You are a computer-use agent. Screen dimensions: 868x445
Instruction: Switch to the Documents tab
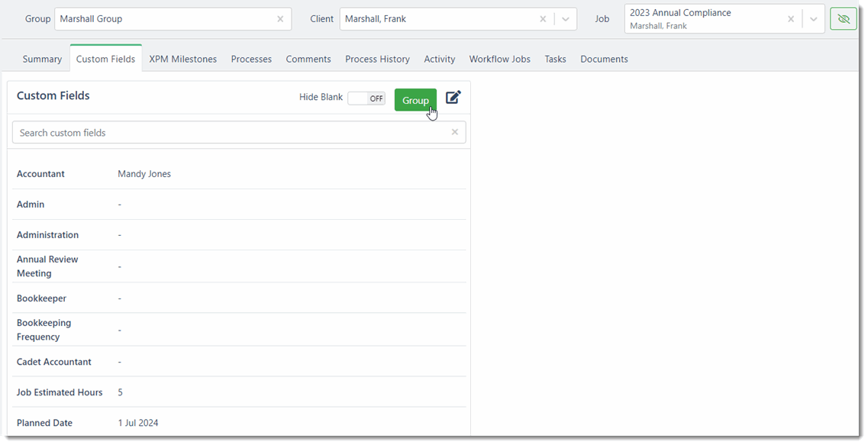[604, 59]
